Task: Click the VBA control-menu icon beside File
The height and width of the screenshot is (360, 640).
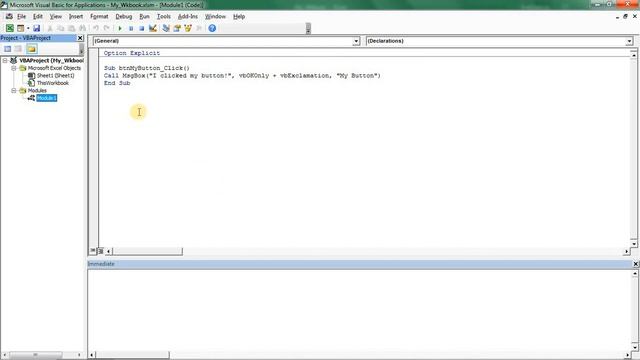Action: [9, 17]
